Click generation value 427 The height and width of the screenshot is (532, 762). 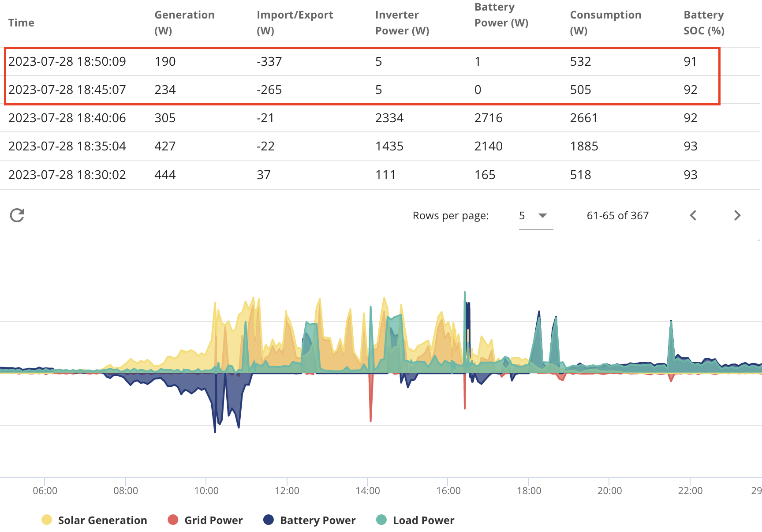165,146
